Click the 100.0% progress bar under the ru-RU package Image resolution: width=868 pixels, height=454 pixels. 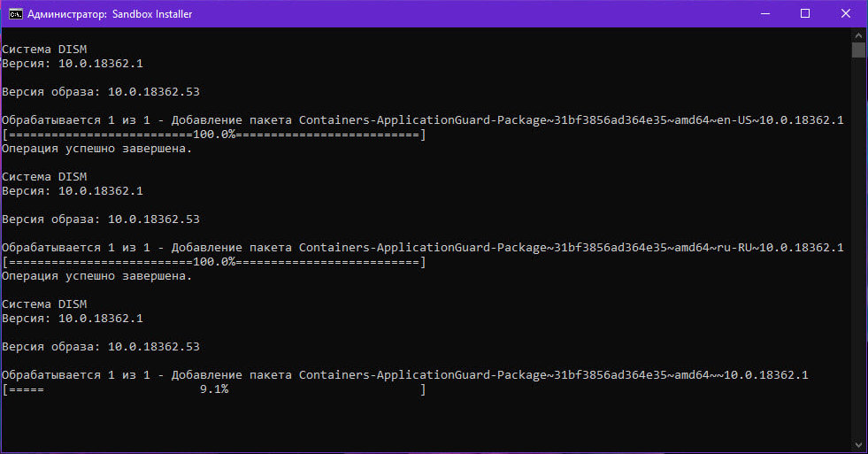click(x=213, y=262)
